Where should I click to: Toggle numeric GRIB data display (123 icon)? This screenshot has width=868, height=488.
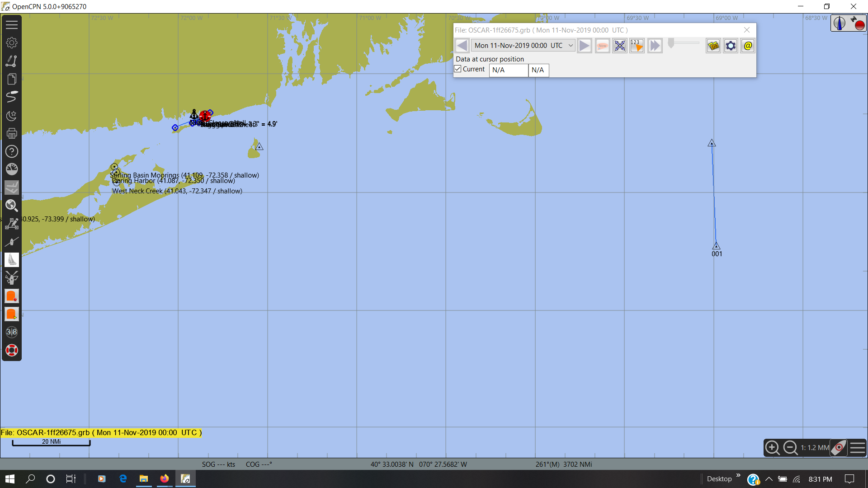[x=637, y=46]
